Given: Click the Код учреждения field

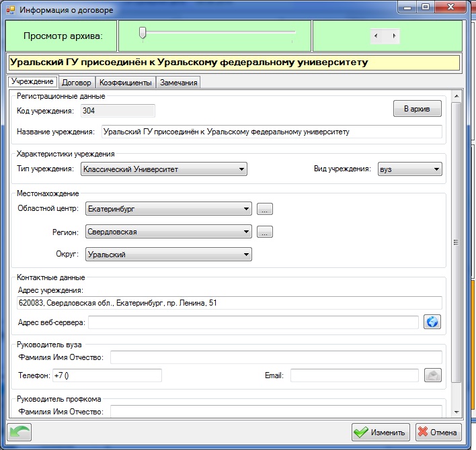Looking at the screenshot, I should (118, 111).
